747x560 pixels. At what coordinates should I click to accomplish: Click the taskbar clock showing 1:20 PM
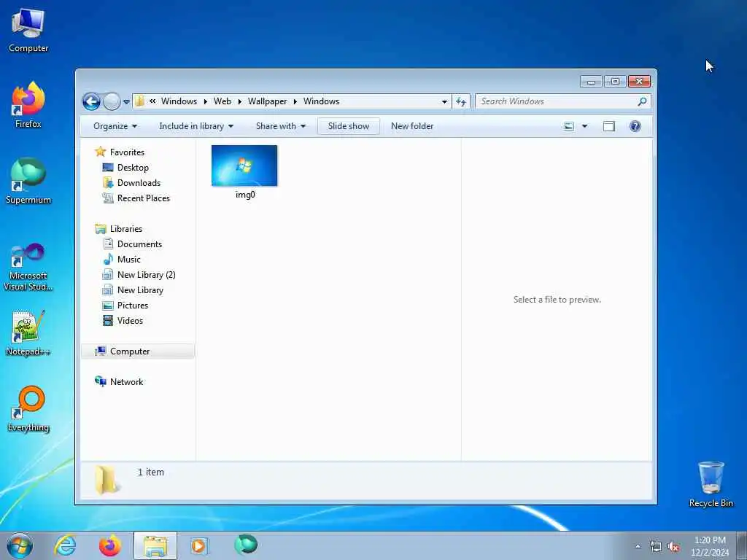(710, 546)
